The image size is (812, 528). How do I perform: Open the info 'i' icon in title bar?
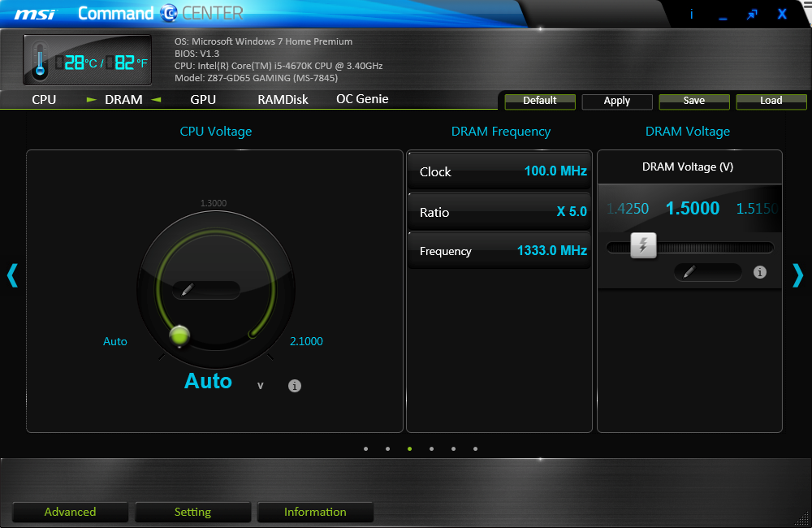tap(691, 14)
